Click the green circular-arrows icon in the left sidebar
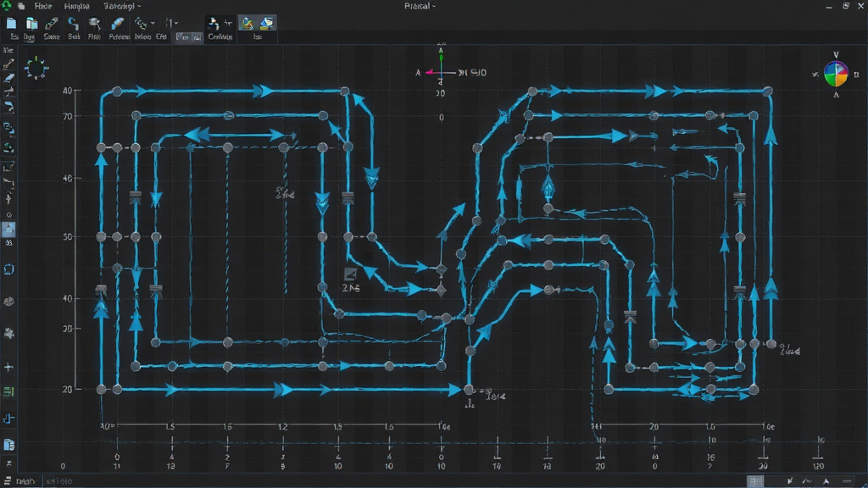The height and width of the screenshot is (488, 868). [8, 147]
